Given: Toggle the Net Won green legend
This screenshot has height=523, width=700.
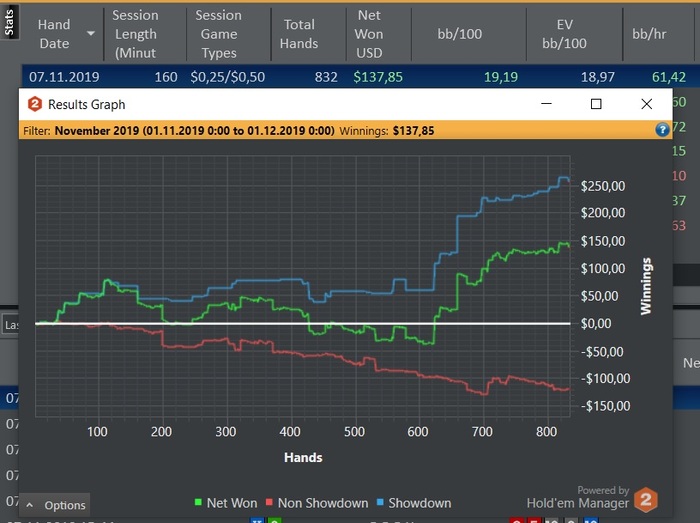Looking at the screenshot, I should click(226, 503).
